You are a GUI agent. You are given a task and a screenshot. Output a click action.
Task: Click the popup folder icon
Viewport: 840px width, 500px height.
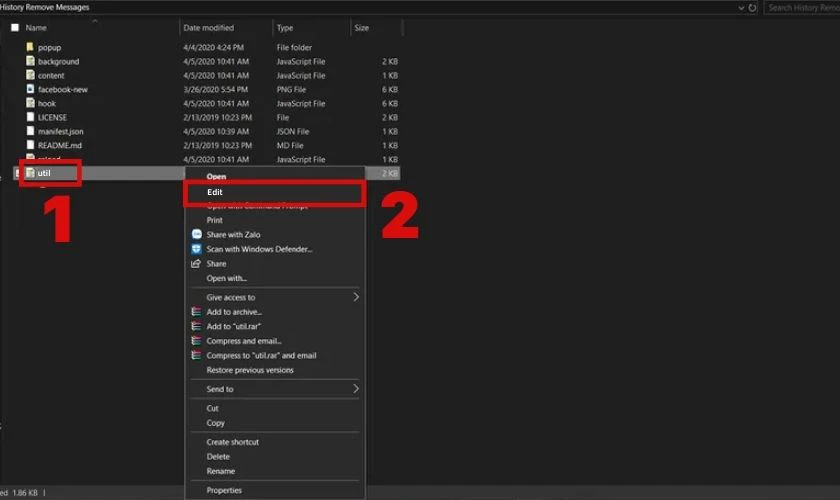[30, 47]
